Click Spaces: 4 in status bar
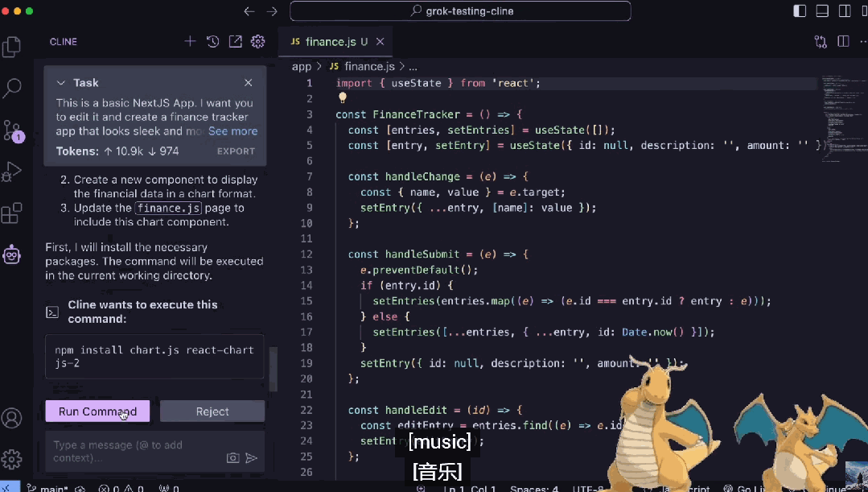Screen dimensions: 868x492 point(533,488)
